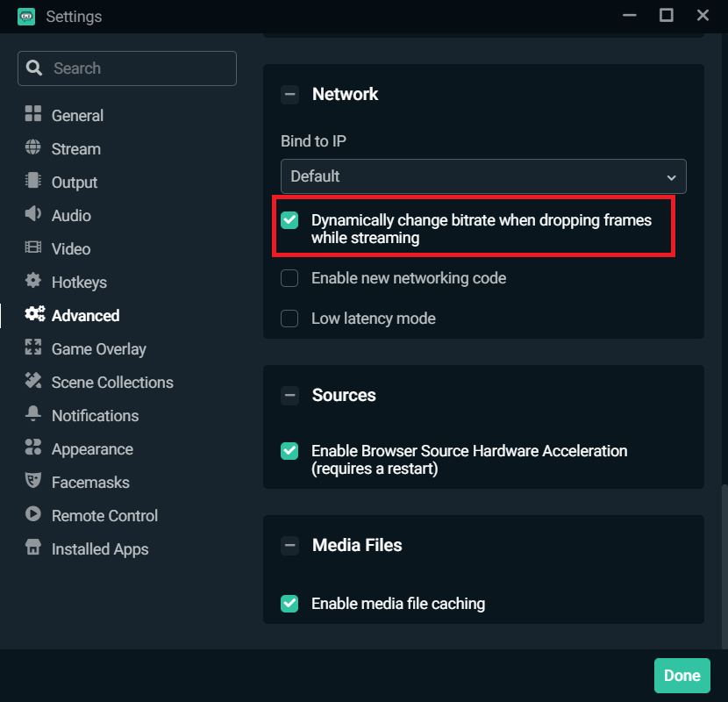The height and width of the screenshot is (702, 728).
Task: Collapse the Sources section
Action: click(x=289, y=396)
